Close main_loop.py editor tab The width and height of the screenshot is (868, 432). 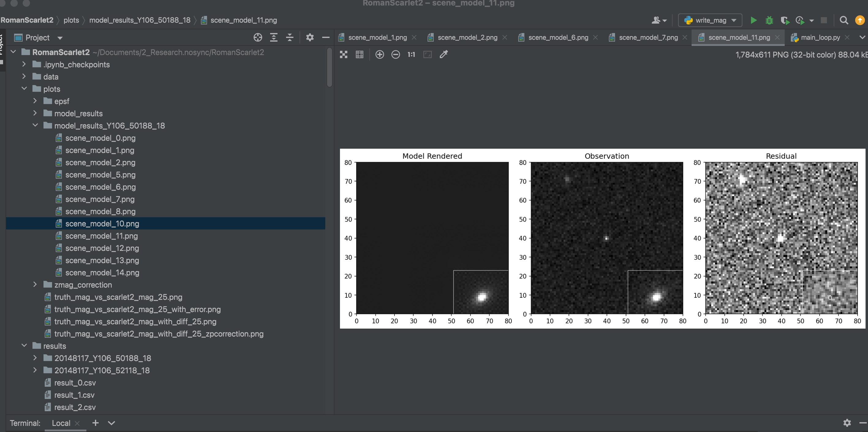pos(847,37)
